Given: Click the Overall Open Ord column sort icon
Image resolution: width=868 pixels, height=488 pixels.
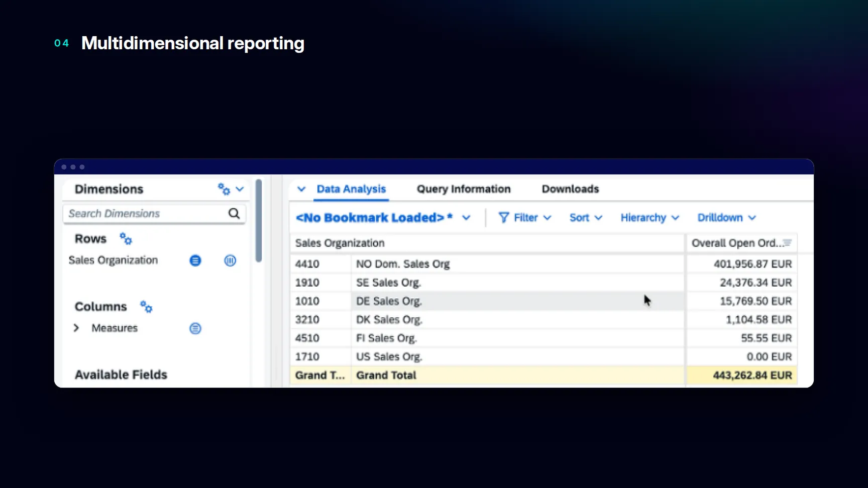Looking at the screenshot, I should 787,243.
